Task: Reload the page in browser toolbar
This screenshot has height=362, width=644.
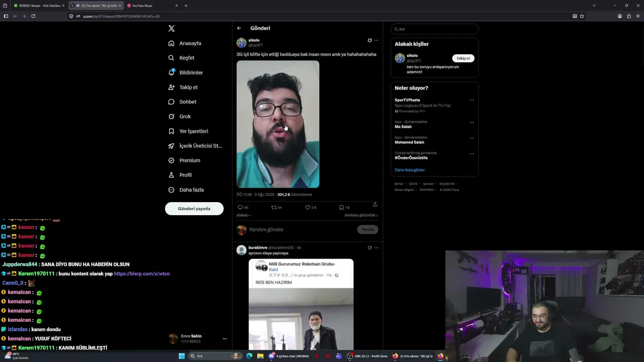Action: 33,16
